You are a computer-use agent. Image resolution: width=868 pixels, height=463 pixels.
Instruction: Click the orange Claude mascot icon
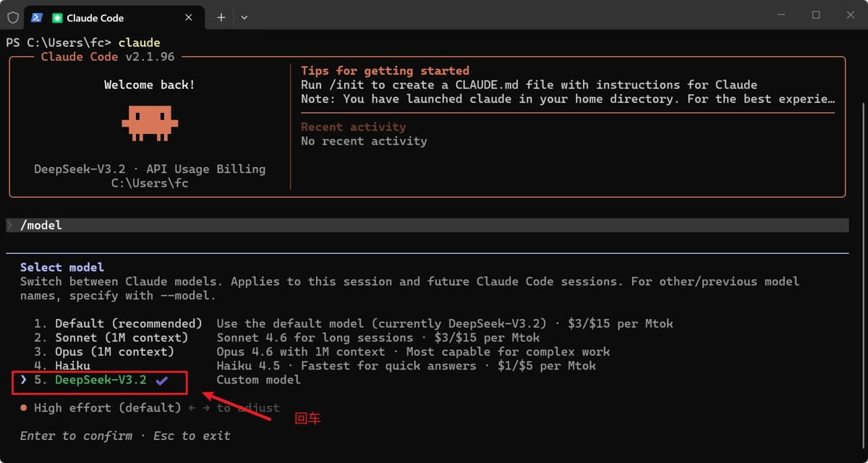point(150,122)
